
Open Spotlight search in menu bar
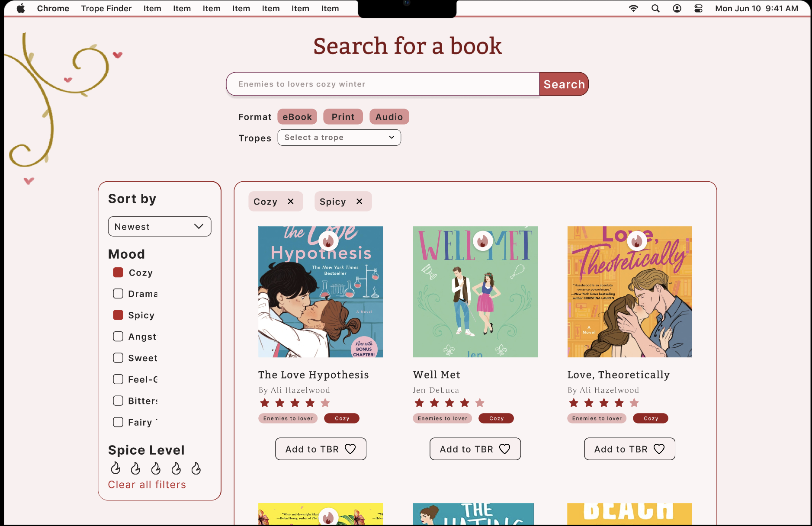[655, 8]
